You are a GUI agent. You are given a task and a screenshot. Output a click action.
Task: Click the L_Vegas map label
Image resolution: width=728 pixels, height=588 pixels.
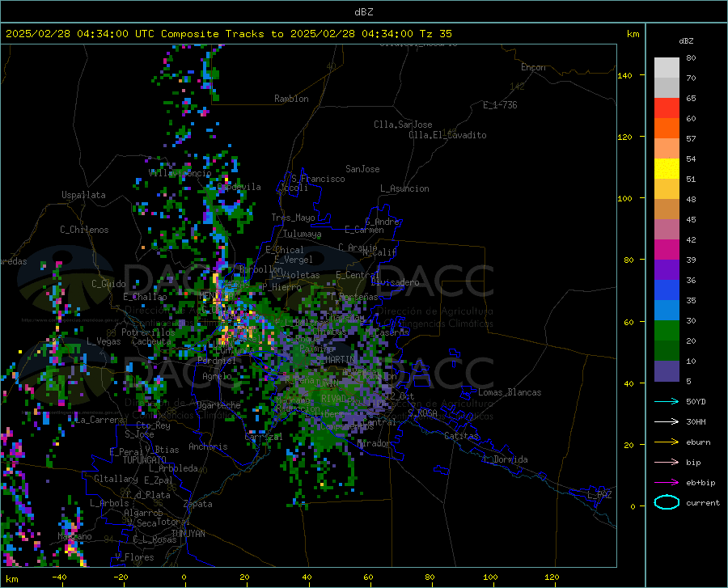click(x=104, y=341)
